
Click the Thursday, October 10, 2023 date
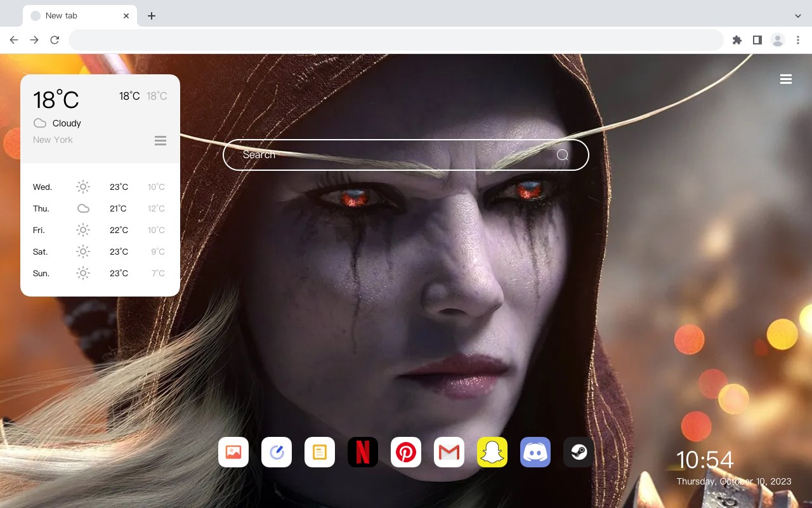pyautogui.click(x=734, y=481)
